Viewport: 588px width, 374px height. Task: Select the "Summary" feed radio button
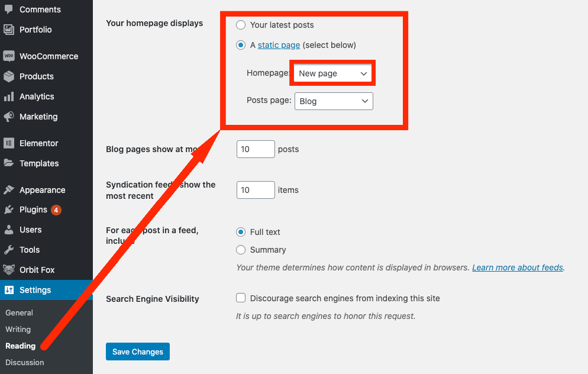241,250
